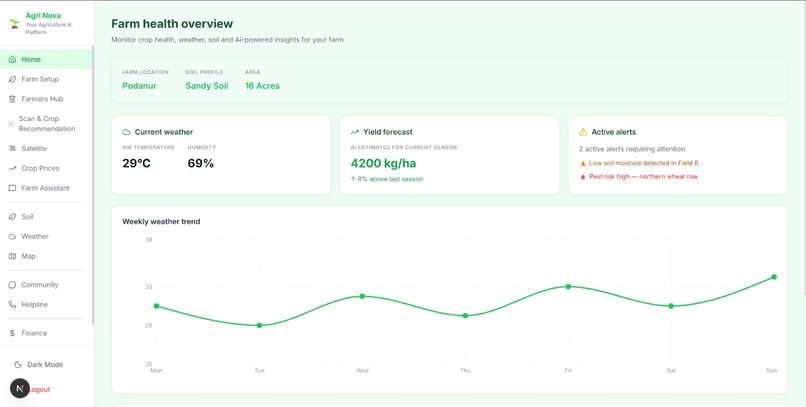Click the Farm health overview heading
The height and width of the screenshot is (407, 806).
172,24
